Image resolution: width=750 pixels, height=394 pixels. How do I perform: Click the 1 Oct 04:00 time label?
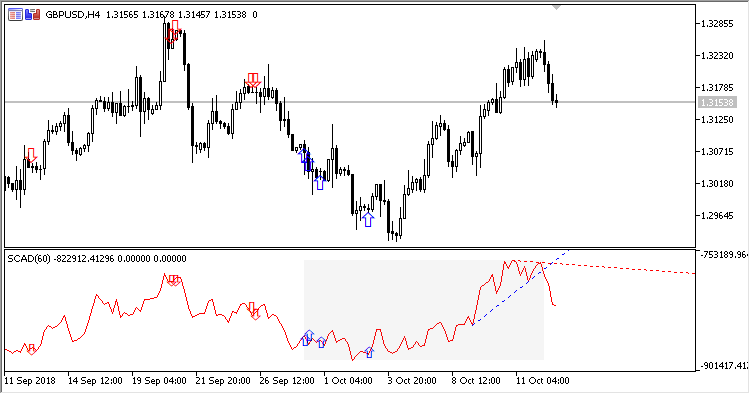348,381
